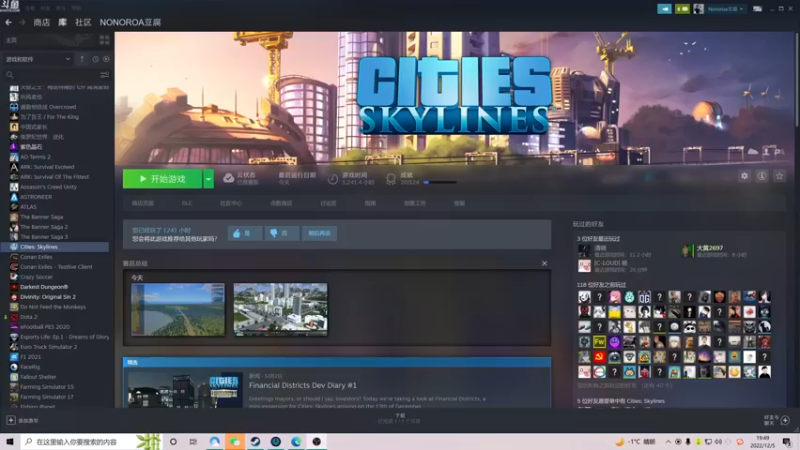Open the 游戏和软件 filter dropdown
This screenshot has height=450, width=800.
pos(38,59)
